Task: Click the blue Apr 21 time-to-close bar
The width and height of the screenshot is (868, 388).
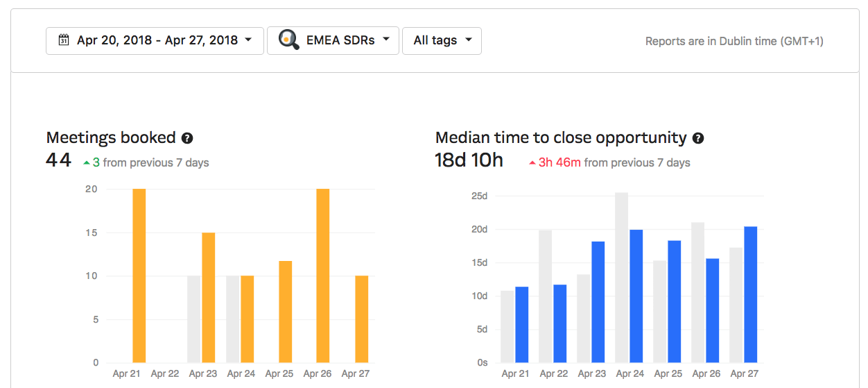Action: click(521, 324)
